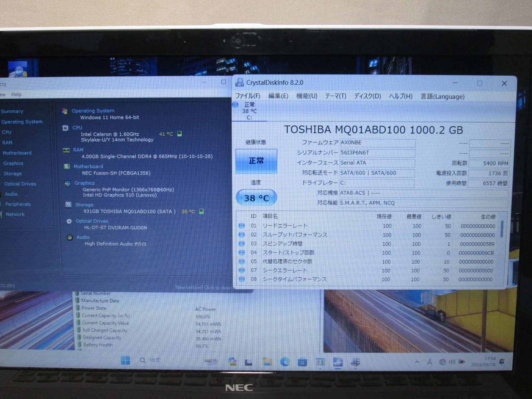Click the 38 °C temperature button

point(256,198)
